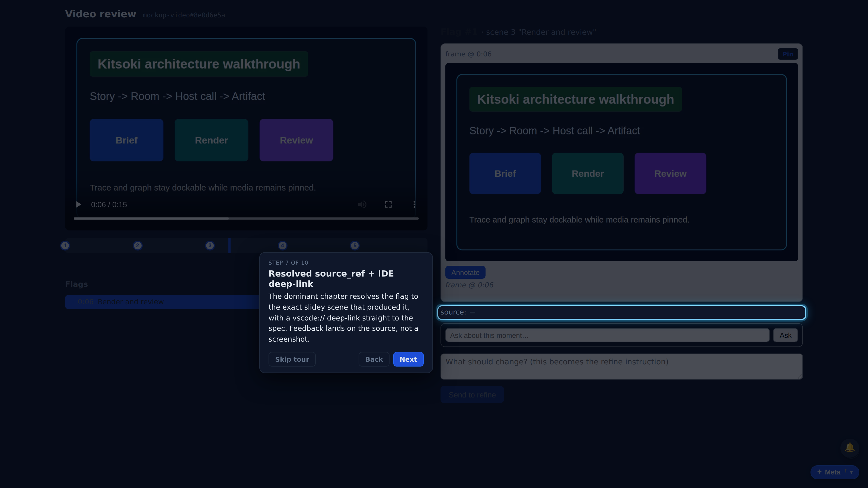Enter fullscreen video mode

(388, 204)
